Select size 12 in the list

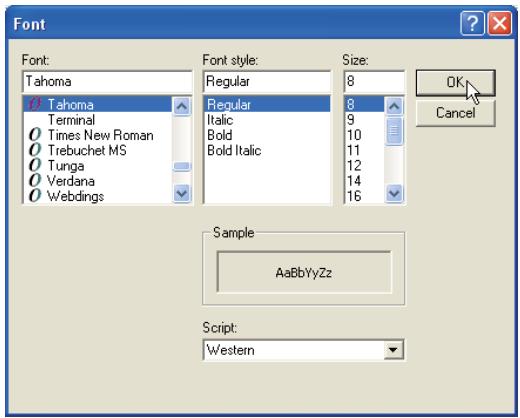pyautogui.click(x=364, y=166)
